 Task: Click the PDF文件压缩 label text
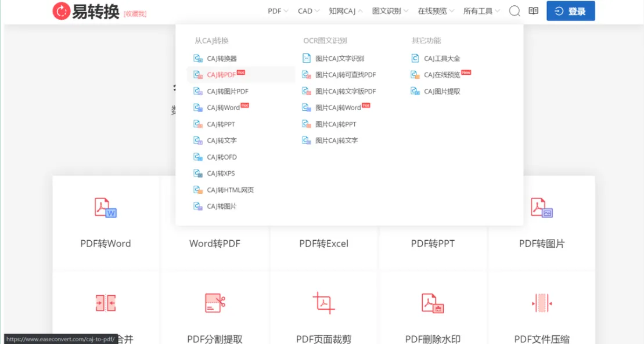pos(542,339)
